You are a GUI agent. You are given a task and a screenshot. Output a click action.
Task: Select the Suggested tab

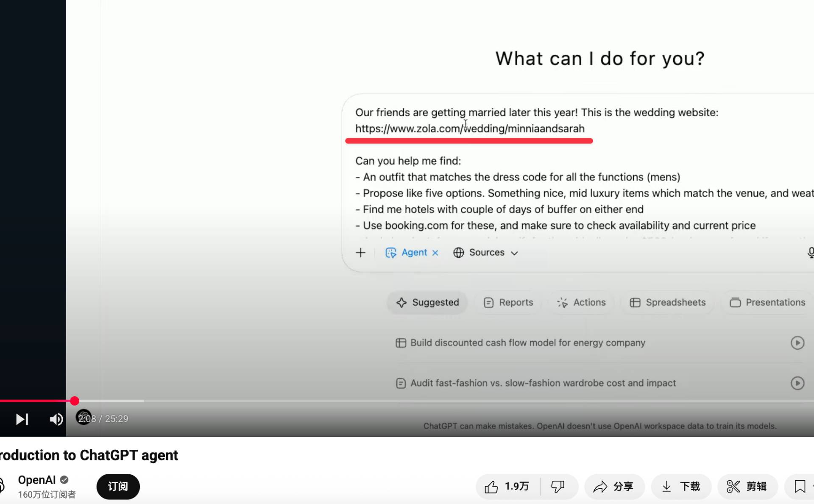point(427,302)
